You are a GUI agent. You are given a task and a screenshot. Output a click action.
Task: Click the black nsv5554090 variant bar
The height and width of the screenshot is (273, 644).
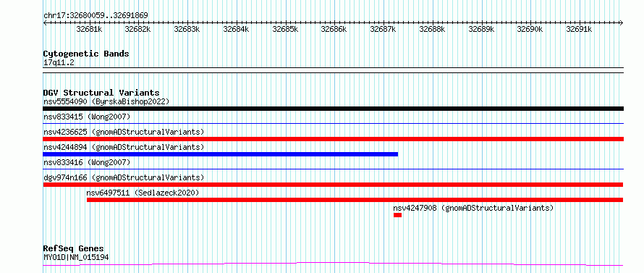[333, 109]
